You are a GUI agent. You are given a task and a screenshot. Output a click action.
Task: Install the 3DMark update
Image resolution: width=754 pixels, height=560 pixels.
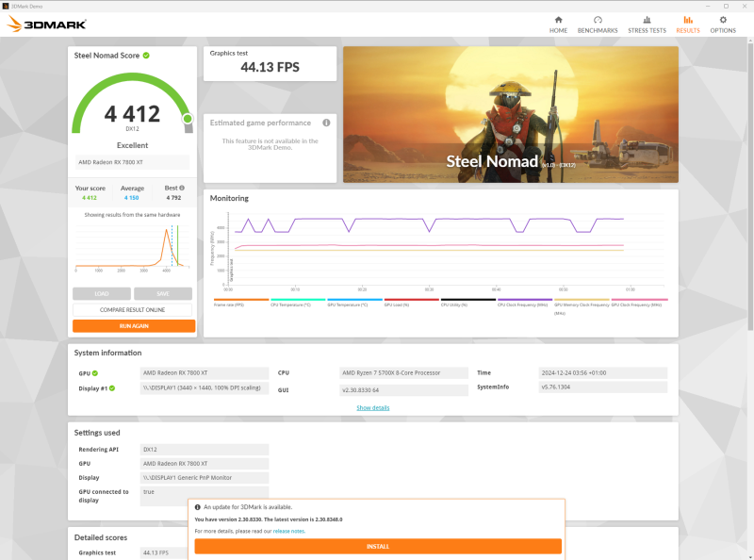(x=378, y=547)
